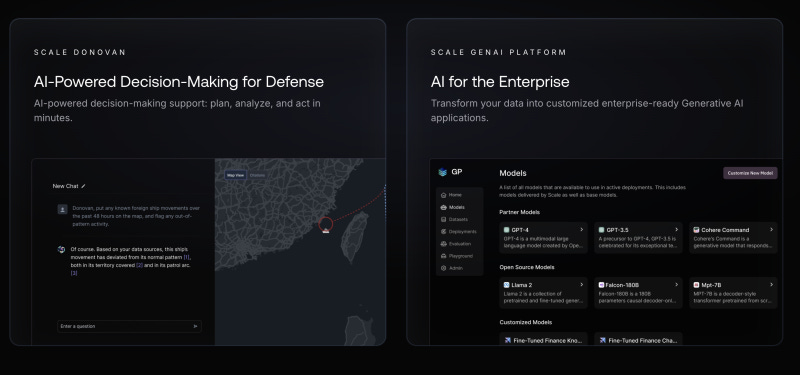Click the Admin gear icon in sidebar
The image size is (800, 375).
click(x=443, y=268)
